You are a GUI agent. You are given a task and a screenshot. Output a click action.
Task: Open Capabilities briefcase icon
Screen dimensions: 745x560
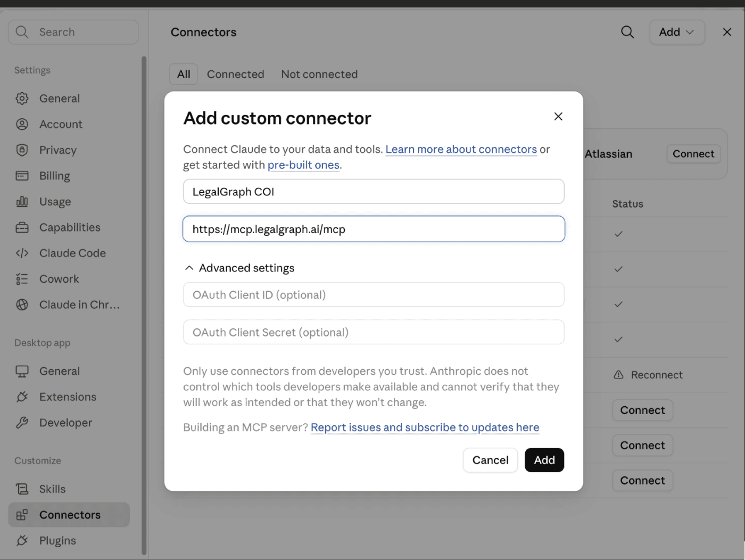click(x=22, y=227)
